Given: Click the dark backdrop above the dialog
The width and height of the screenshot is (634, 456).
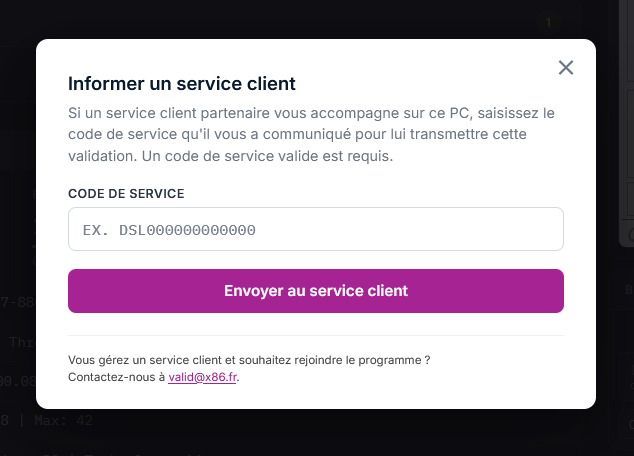Looking at the screenshot, I should click(283, 19).
